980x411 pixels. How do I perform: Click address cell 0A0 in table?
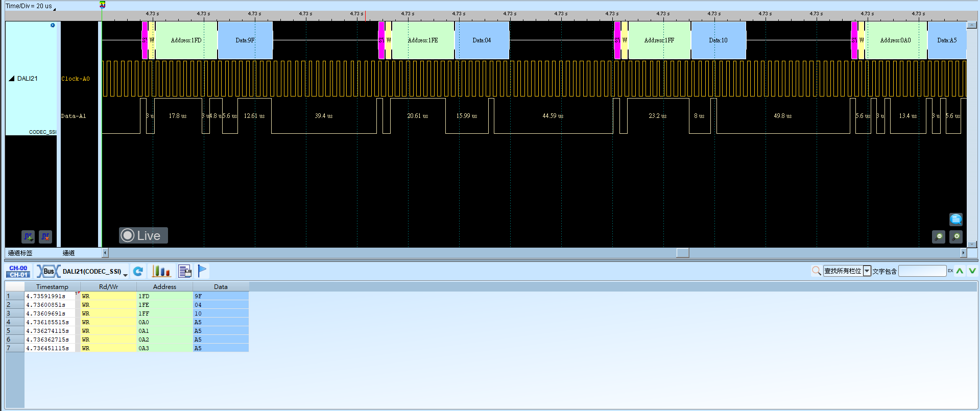[164, 322]
